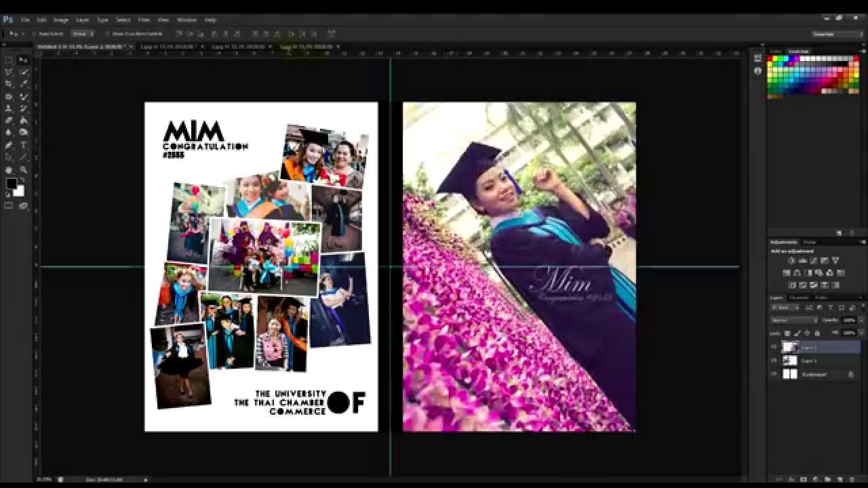Switch to the Color panel tab
Screen dimensions: 868x488
[776, 52]
